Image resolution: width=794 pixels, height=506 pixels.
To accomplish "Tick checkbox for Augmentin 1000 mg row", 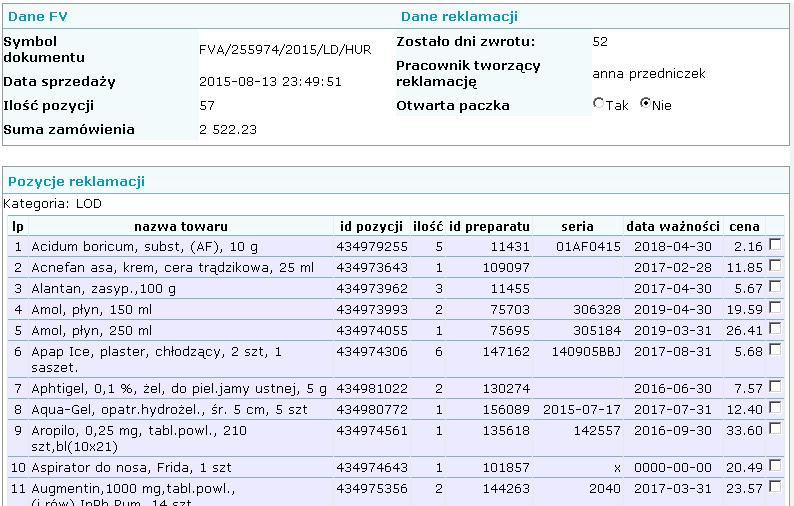I will pyautogui.click(x=775, y=486).
